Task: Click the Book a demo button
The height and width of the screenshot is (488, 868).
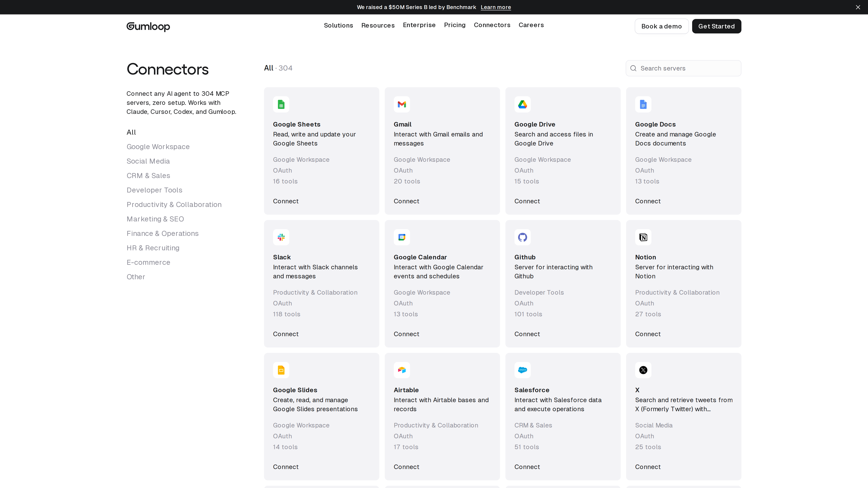Action: click(x=661, y=26)
